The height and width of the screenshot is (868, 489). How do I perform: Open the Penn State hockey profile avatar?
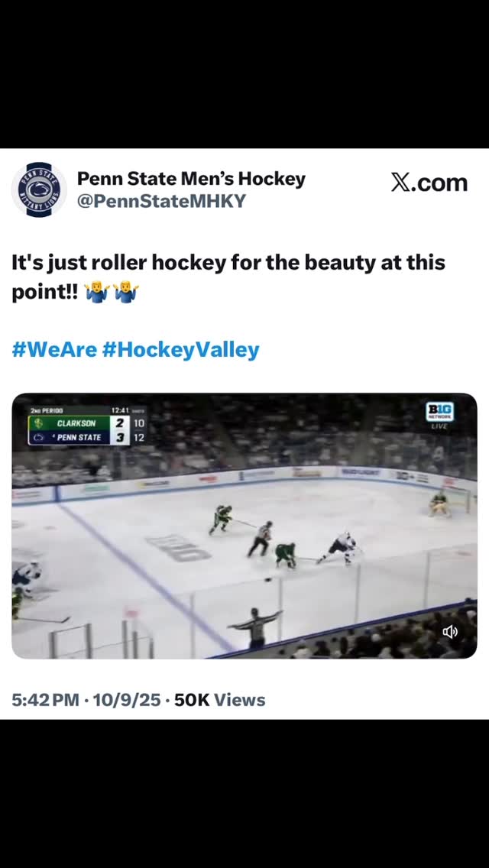click(39, 189)
